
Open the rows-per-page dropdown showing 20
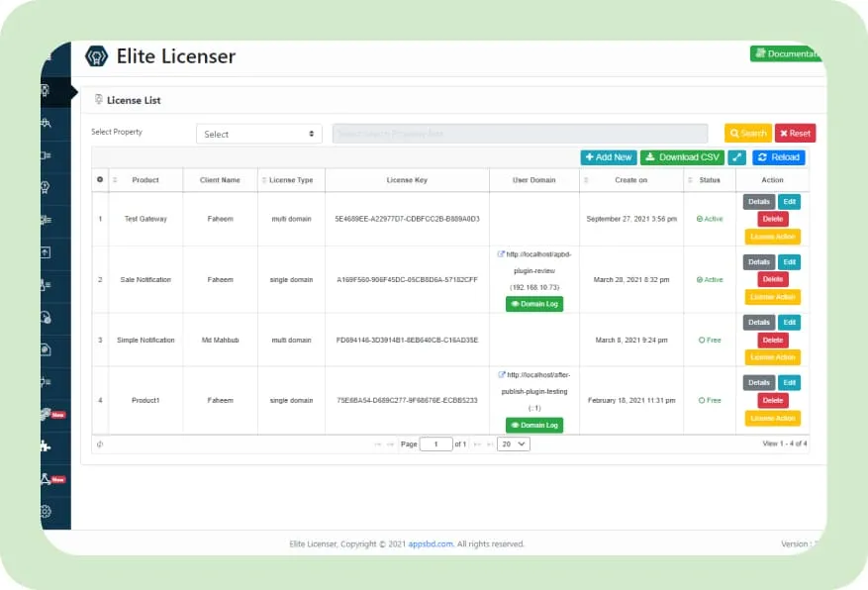click(513, 443)
